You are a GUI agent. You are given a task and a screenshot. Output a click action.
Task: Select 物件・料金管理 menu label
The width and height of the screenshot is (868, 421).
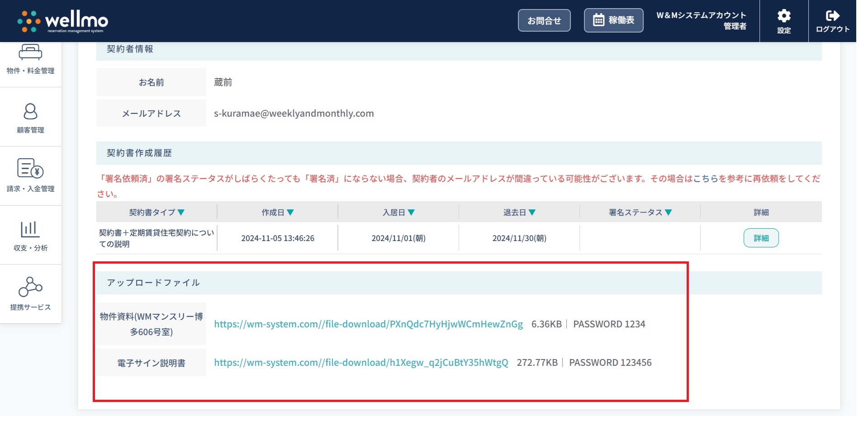coord(30,71)
